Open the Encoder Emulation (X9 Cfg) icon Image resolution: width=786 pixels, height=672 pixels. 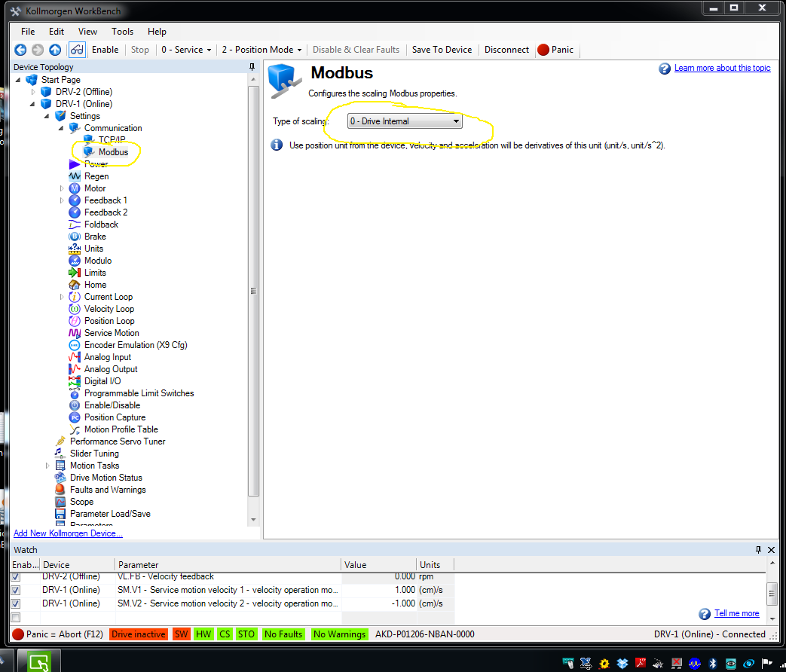(x=74, y=345)
